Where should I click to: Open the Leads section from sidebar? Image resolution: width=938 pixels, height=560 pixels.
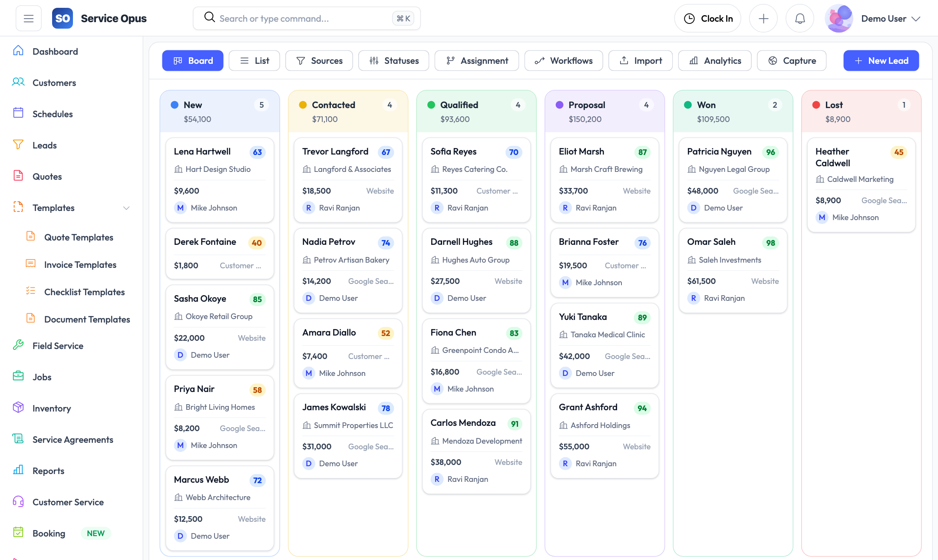pos(45,145)
